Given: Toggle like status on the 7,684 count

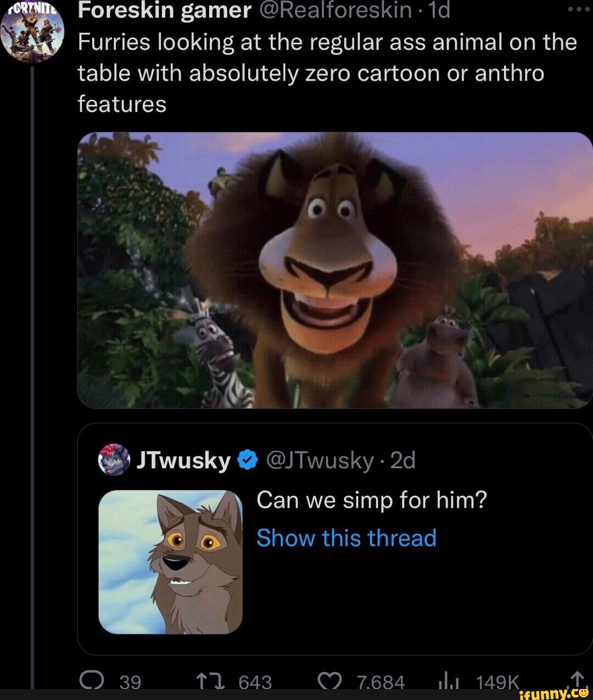Looking at the screenshot, I should 381,681.
